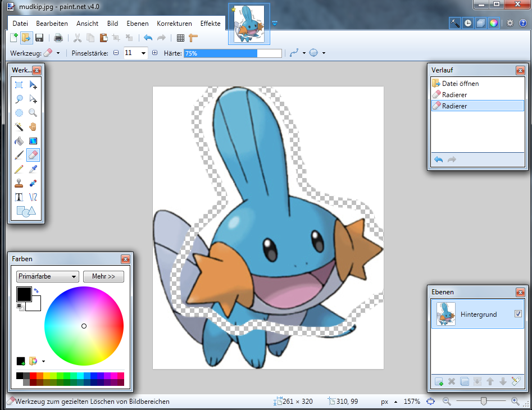Select the Move Selection tool
Viewport: 532px width, 410px height.
coord(33,99)
